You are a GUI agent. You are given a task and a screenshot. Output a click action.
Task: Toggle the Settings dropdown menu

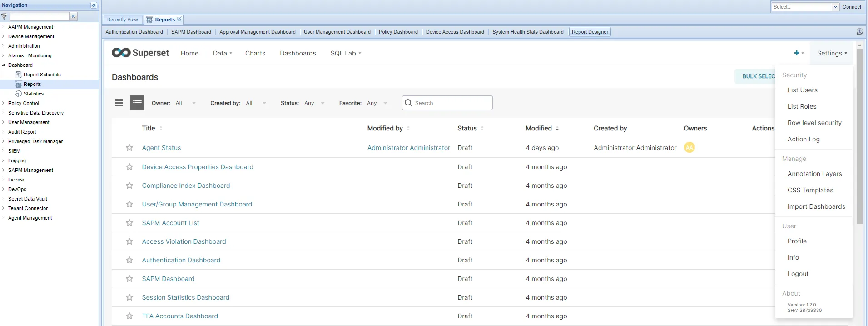[832, 53]
